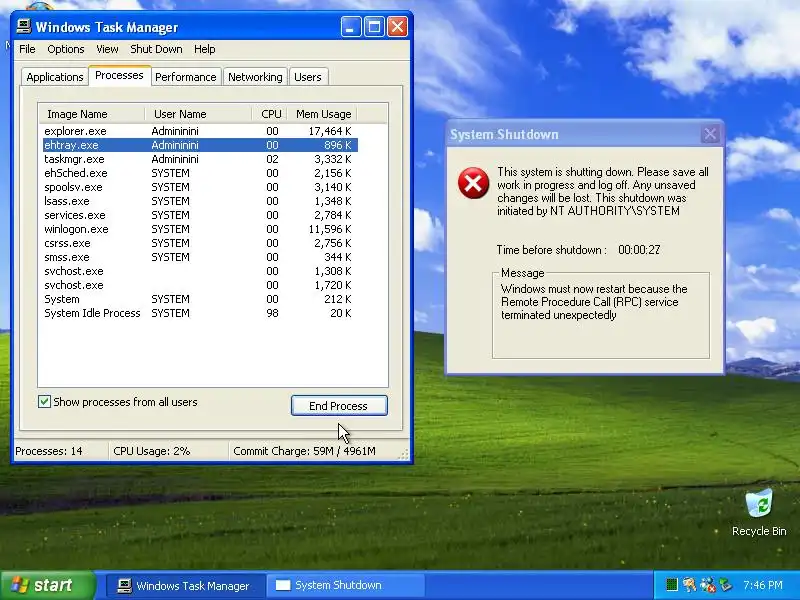Select the ehtray.exe process row
The image size is (800, 600).
click(x=199, y=145)
